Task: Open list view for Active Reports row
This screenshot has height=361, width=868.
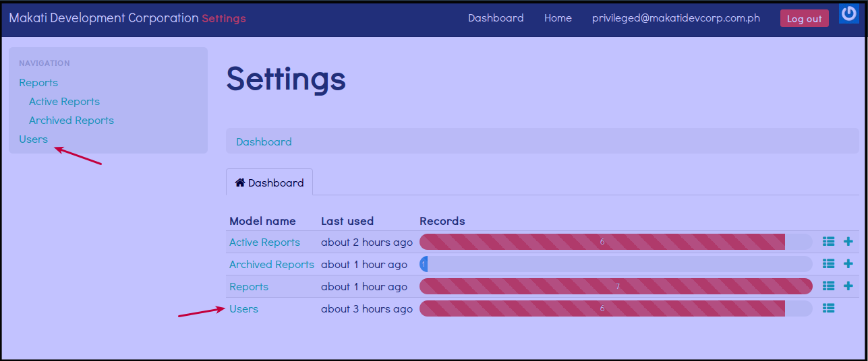Action: coord(829,242)
